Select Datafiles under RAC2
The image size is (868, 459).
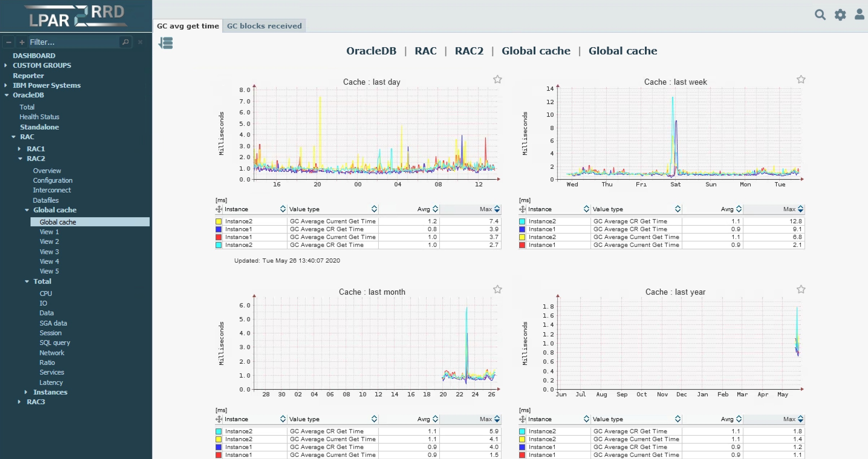tap(46, 200)
